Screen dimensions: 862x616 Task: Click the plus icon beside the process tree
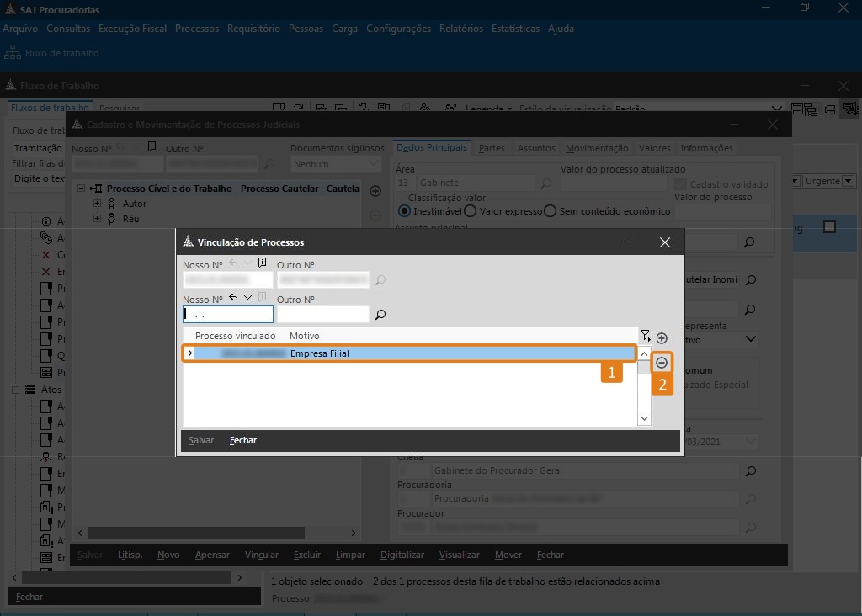[x=375, y=192]
